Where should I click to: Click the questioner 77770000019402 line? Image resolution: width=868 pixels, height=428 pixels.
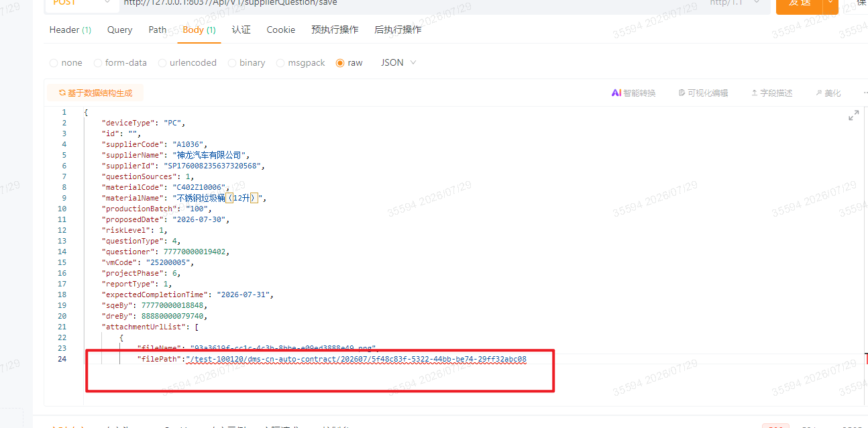click(x=165, y=252)
